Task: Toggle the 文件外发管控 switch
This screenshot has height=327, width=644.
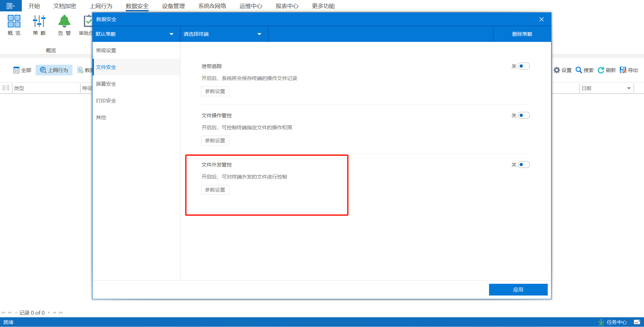Action: pos(524,165)
